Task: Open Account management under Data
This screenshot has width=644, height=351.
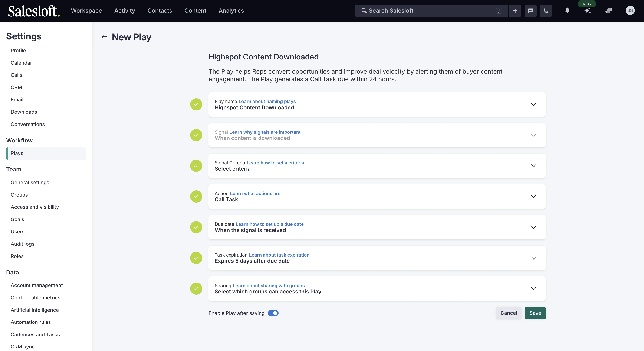Action: coord(37,285)
